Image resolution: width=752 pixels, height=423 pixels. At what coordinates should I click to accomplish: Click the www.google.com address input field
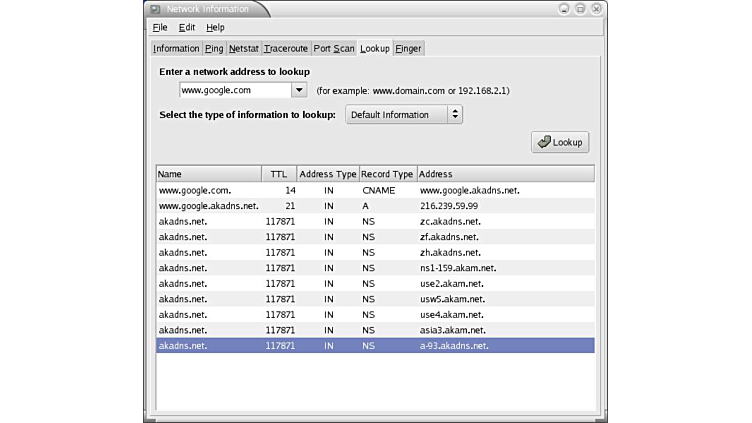point(235,89)
